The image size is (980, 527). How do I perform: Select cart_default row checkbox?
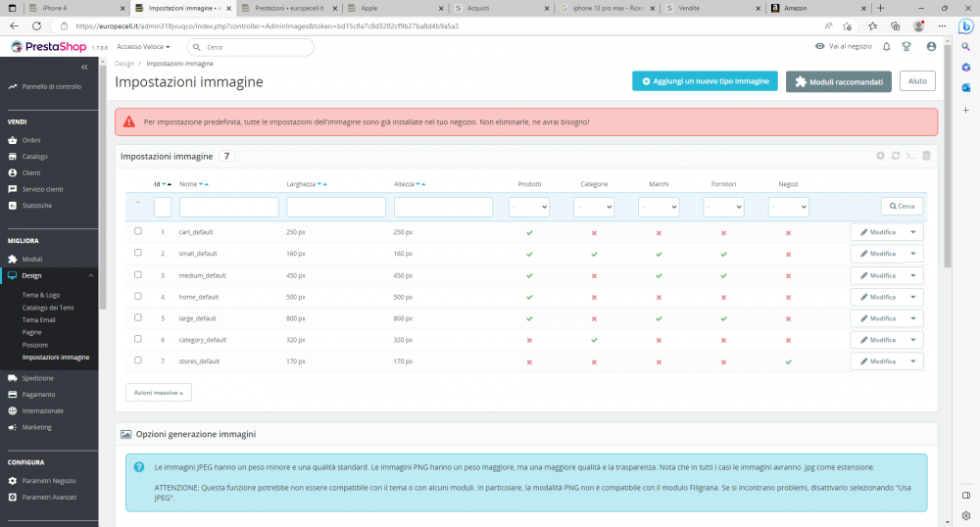coord(137,231)
